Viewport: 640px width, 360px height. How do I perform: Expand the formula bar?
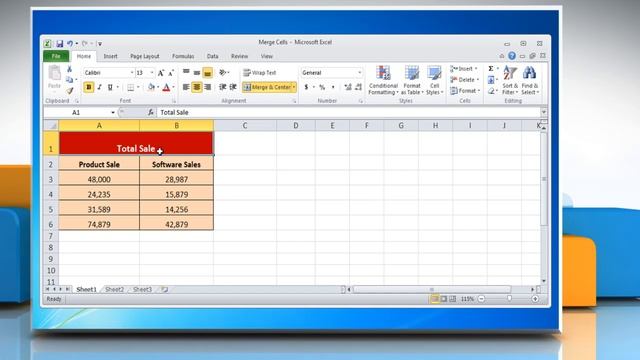click(544, 112)
